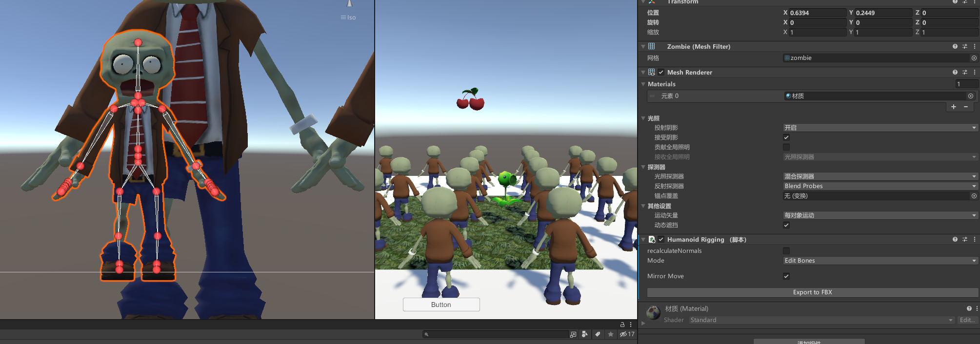Toggle the 动态遮挡 checkbox
Screen dimensions: 980x344
tap(786, 225)
